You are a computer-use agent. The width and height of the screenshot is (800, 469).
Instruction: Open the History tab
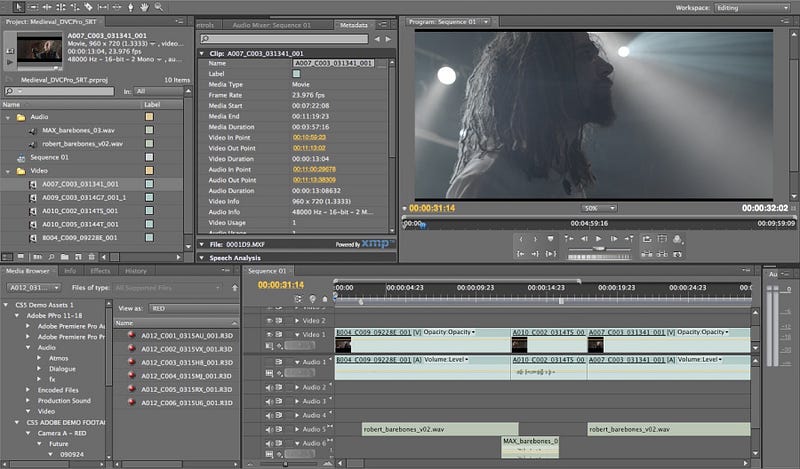[x=136, y=271]
